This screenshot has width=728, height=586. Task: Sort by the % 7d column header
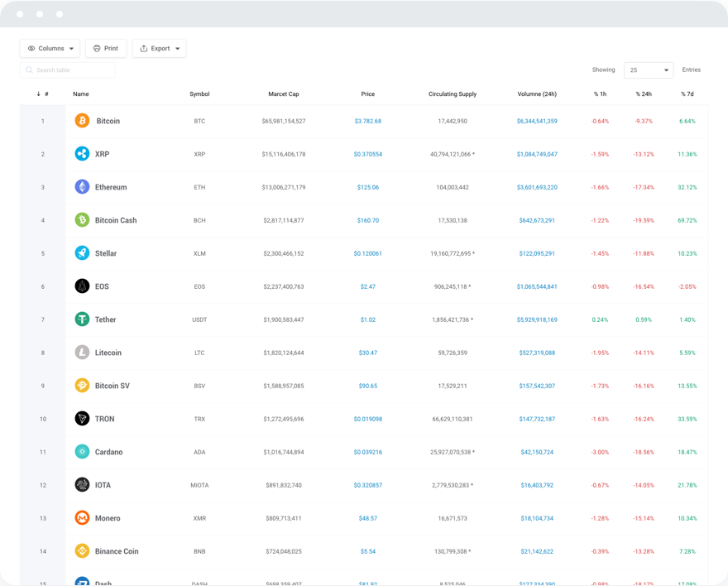tap(687, 94)
